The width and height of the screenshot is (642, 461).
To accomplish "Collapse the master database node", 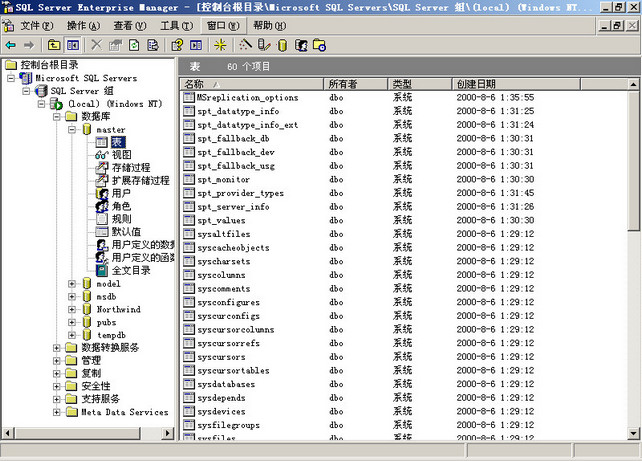I will point(72,130).
